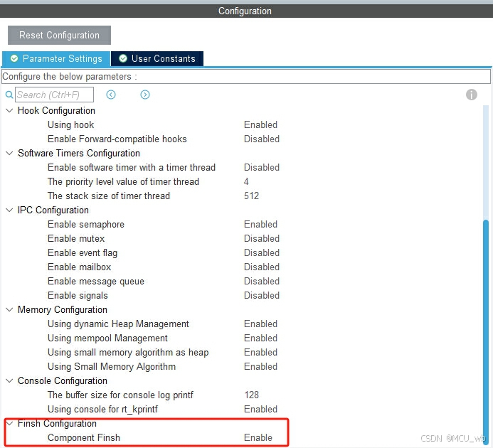Select the IPC Configuration heading text
This screenshot has width=493, height=448.
coord(53,210)
